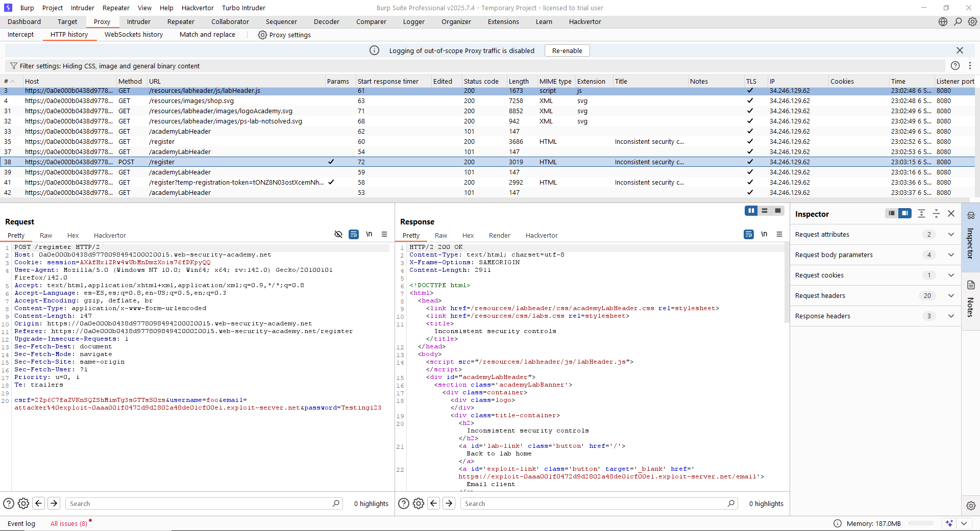Viewport: 980px width, 531px height.
Task: Open Proxy settings gear icon
Action: [262, 35]
